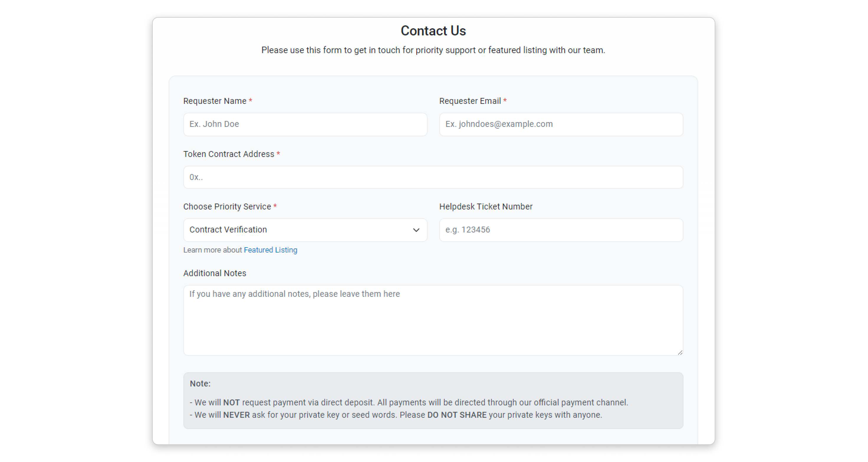Click the Contact Us heading

[x=433, y=31]
